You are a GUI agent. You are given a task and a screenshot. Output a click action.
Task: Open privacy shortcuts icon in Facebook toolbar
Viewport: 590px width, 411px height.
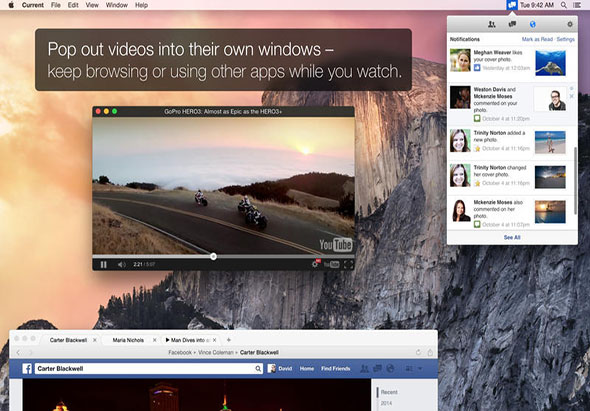(x=409, y=368)
